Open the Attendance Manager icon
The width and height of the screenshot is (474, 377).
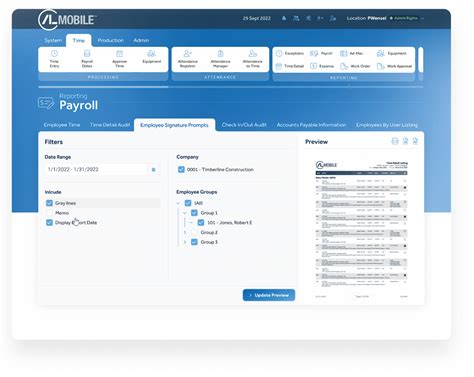coord(220,53)
